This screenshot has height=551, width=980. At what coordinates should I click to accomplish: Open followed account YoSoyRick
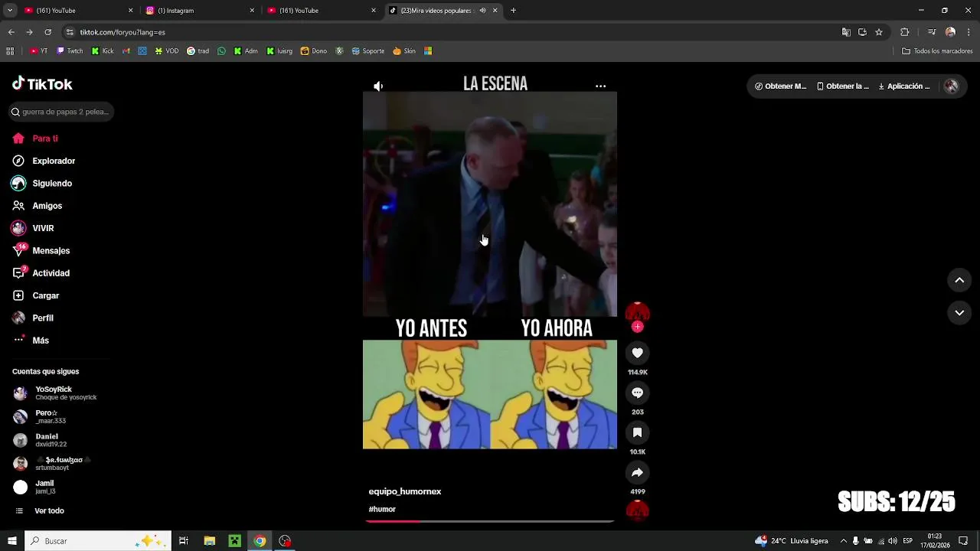point(55,393)
